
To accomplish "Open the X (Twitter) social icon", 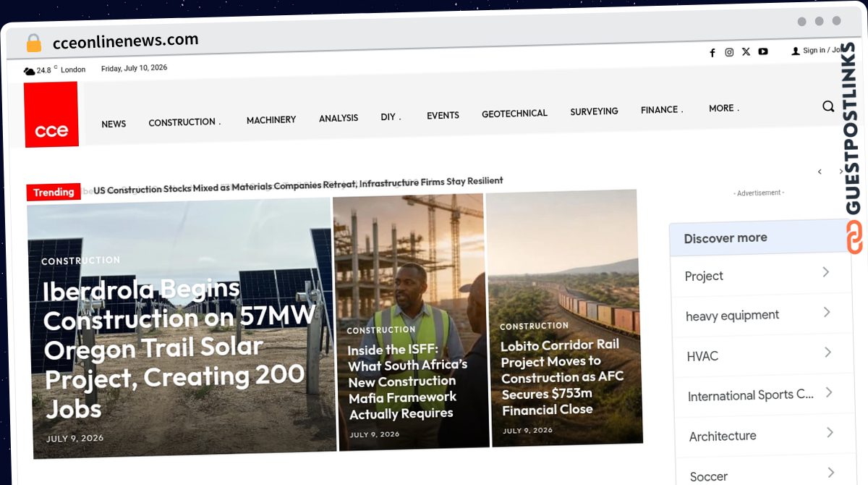I will point(746,51).
